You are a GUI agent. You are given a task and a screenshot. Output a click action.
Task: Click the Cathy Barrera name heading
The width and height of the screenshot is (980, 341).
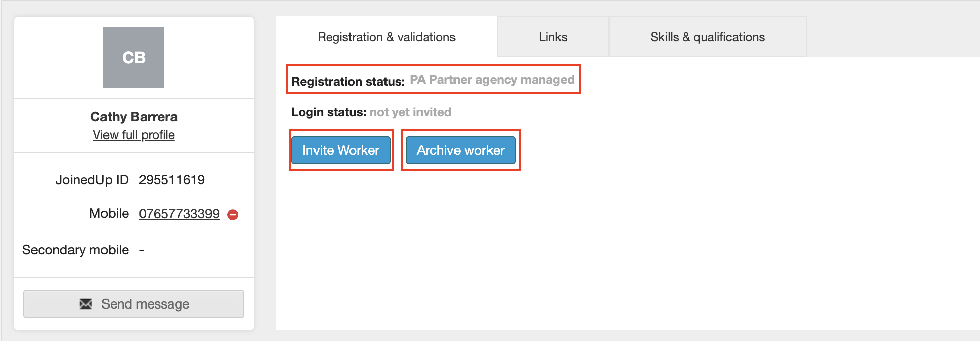[x=134, y=117]
